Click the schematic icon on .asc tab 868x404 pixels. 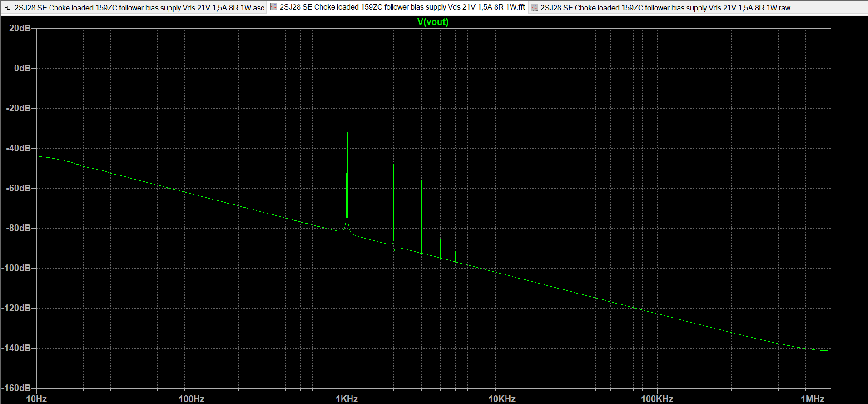(x=8, y=8)
